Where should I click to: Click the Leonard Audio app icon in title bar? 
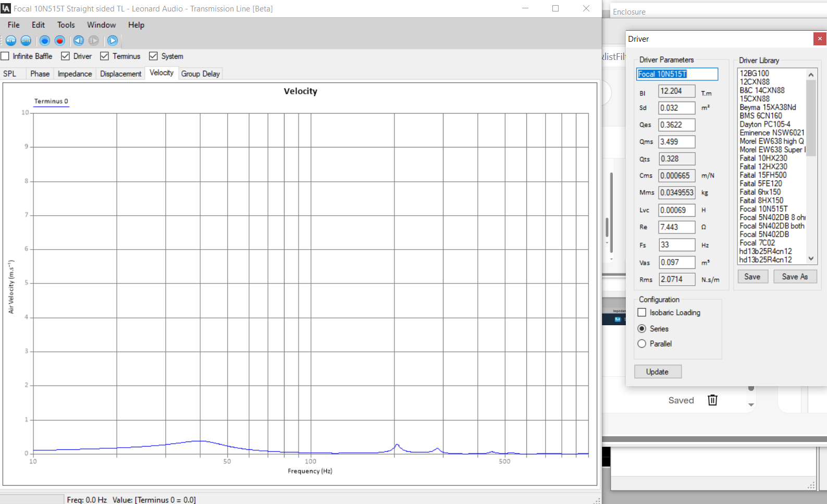pyautogui.click(x=6, y=8)
